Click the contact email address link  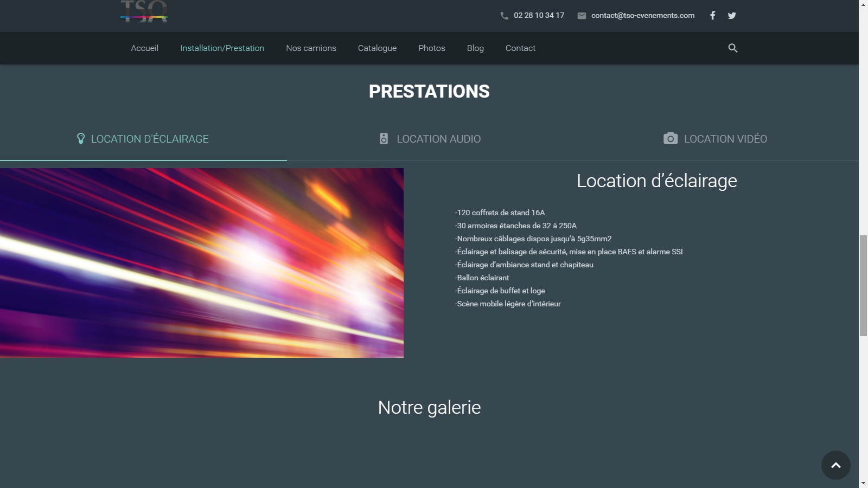click(x=642, y=15)
